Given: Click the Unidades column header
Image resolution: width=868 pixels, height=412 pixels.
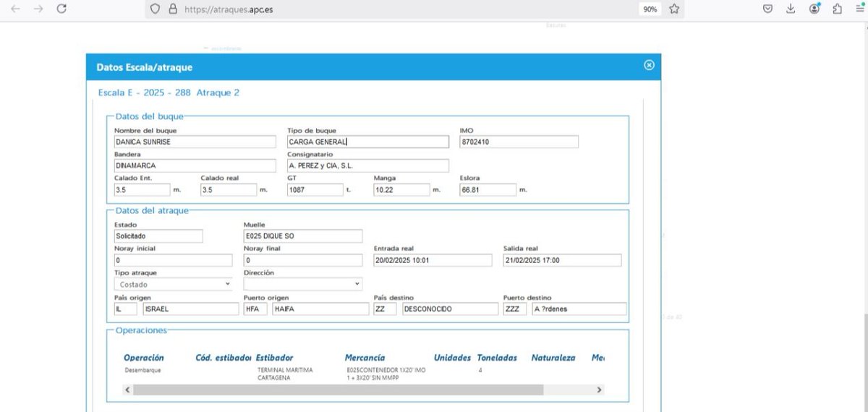Looking at the screenshot, I should [452, 358].
